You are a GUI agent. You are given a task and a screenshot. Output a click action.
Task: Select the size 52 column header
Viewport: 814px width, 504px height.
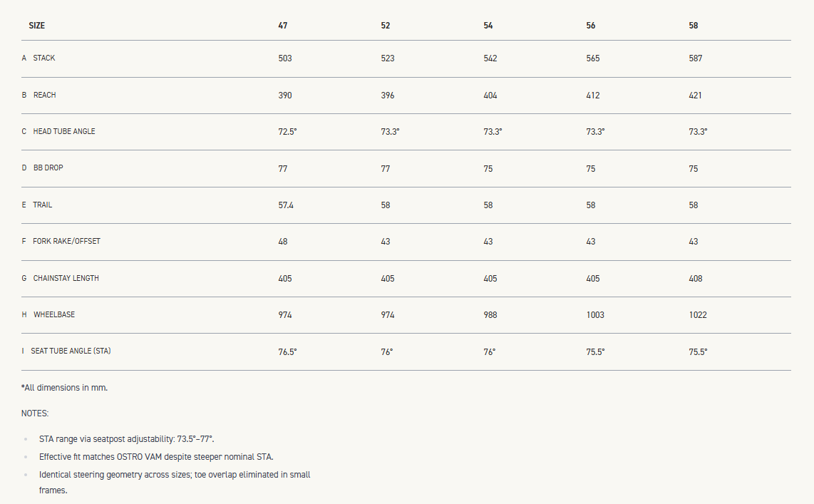(x=386, y=26)
